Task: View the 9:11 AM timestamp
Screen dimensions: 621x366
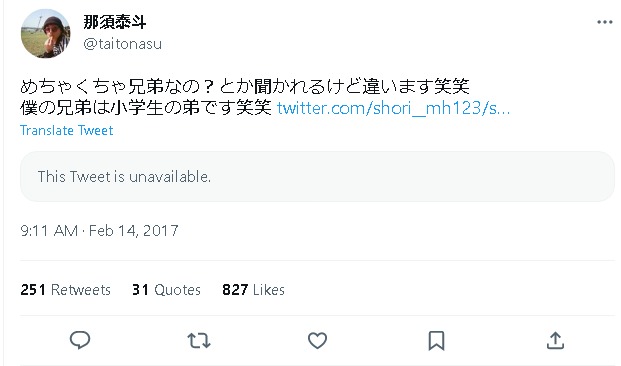Action: click(49, 231)
